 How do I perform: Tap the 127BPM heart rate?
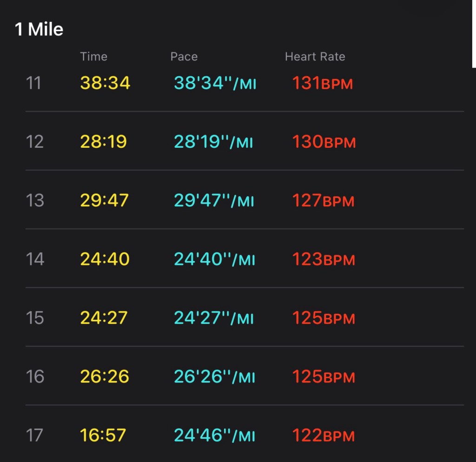(323, 200)
